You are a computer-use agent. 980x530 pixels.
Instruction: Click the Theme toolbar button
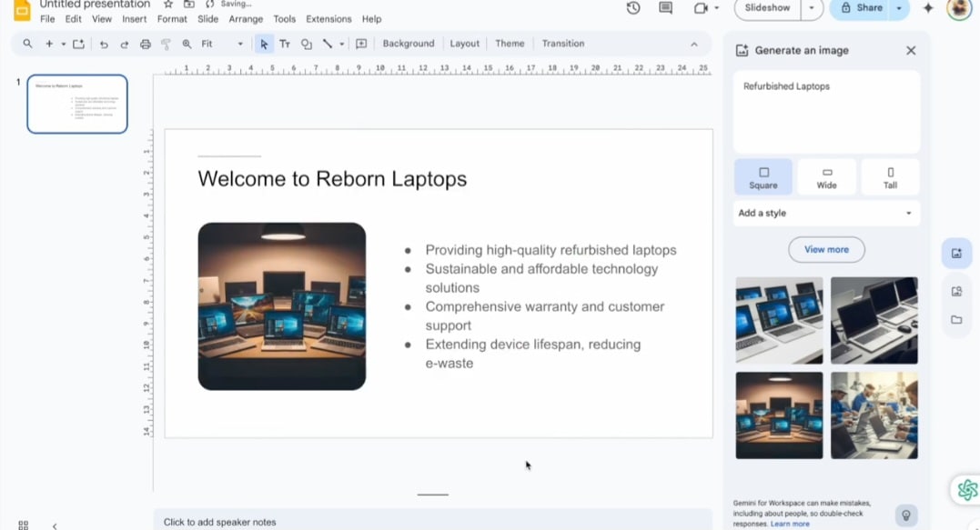pos(510,44)
